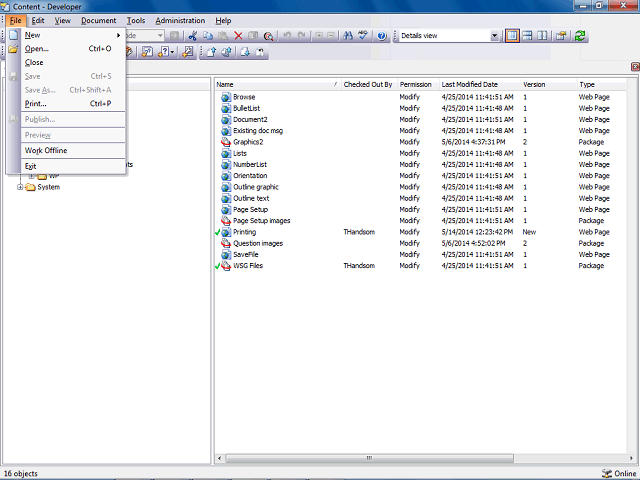The width and height of the screenshot is (640, 480).
Task: Click the folder icon left of Refresh
Action: click(x=561, y=36)
